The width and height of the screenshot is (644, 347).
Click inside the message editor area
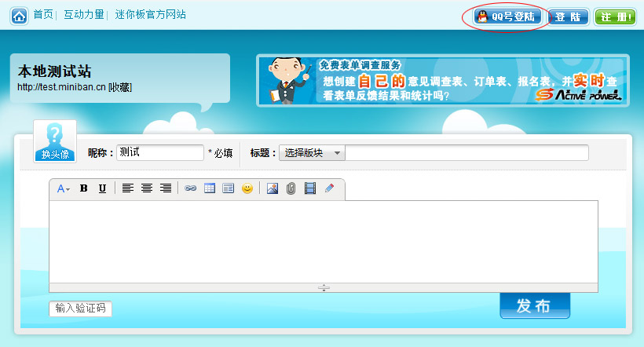(x=324, y=242)
